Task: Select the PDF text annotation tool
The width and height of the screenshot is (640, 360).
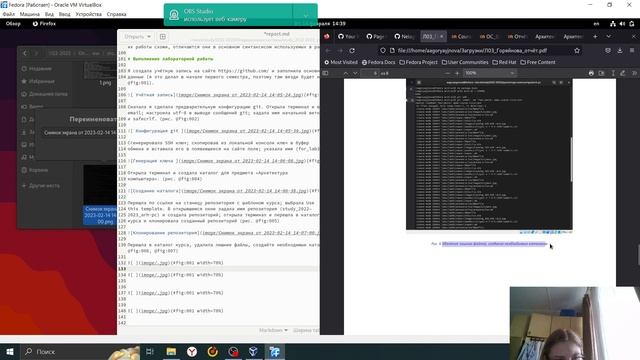Action: pyautogui.click(x=613, y=73)
